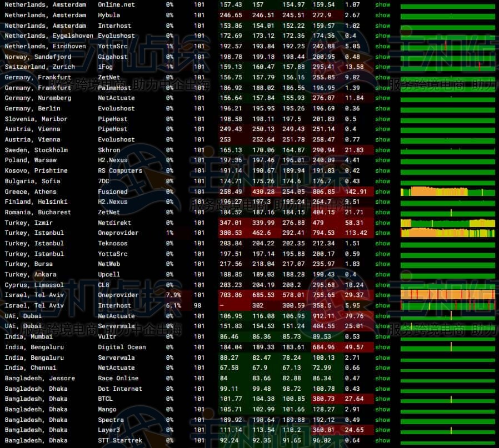Click 'show' for India Mumbai Vultr
499x448 pixels.
[x=382, y=337]
